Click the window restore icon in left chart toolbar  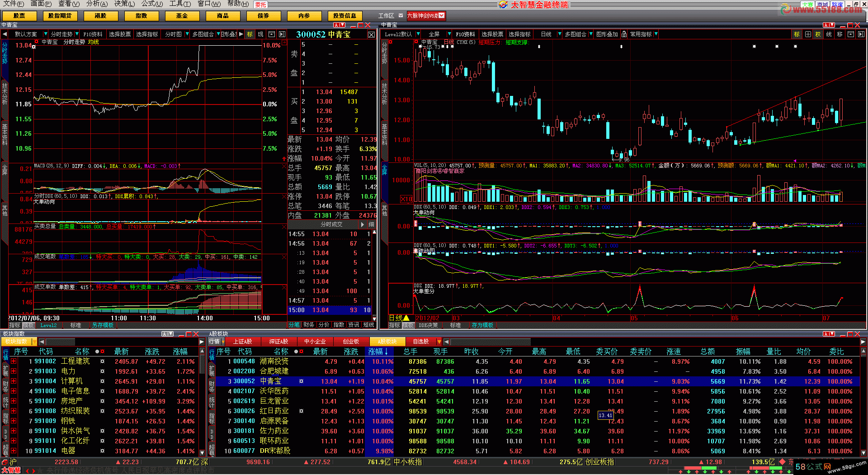[272, 34]
